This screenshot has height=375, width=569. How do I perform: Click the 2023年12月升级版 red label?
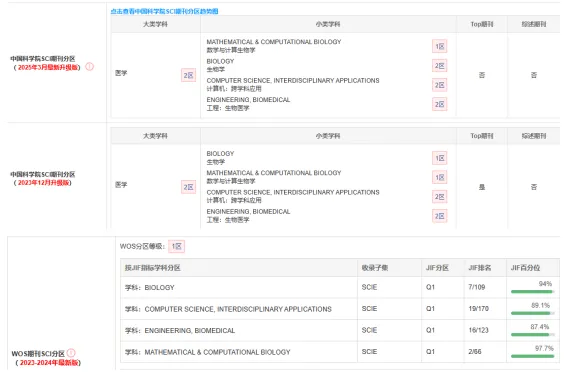click(44, 183)
